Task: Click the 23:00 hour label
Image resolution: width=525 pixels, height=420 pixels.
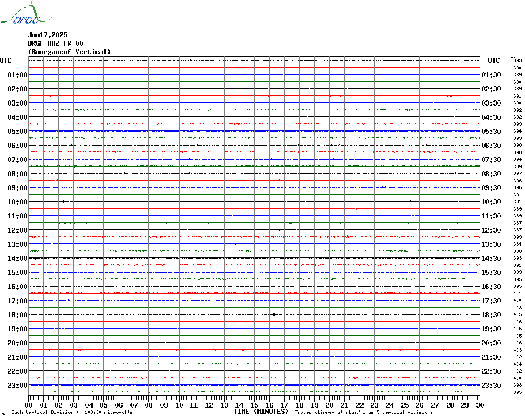Action: click(17, 386)
